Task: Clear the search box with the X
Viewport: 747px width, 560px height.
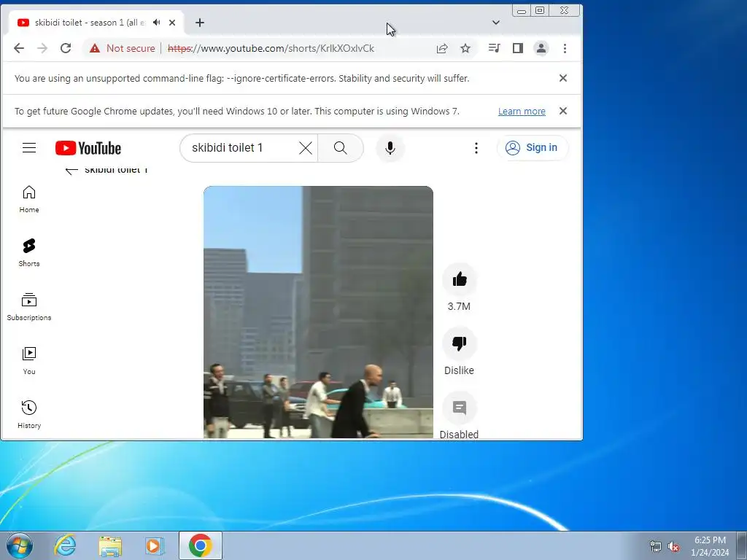Action: [x=306, y=148]
